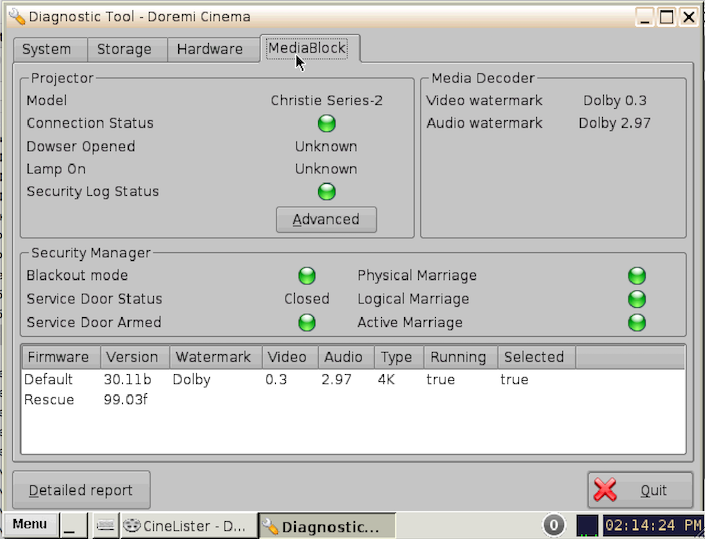Quit the Diagnostic Tool
The height and width of the screenshot is (539, 705).
[640, 490]
